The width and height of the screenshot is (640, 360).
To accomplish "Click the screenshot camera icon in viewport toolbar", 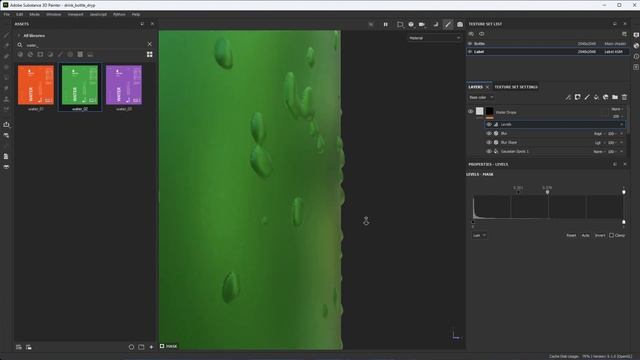I will tap(460, 24).
